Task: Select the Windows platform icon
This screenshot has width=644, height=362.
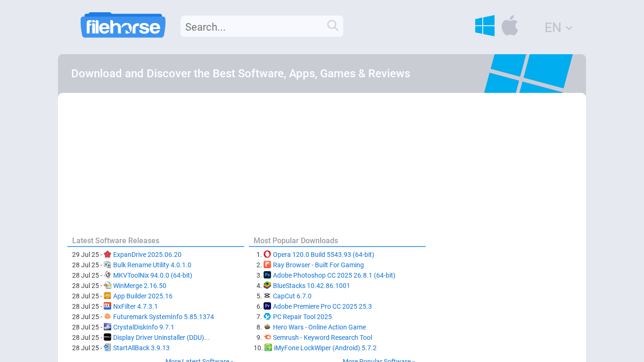Action: coord(485,25)
